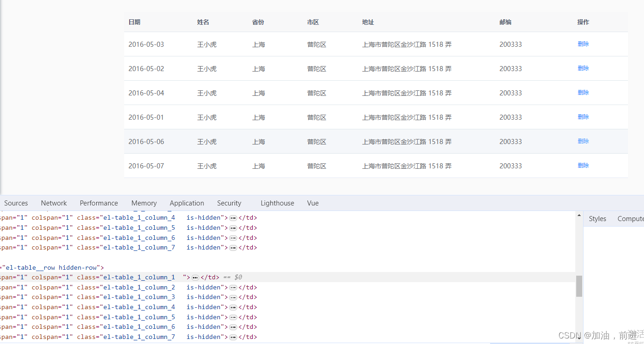
Task: Click the date cell 2016-05-04
Action: pyautogui.click(x=146, y=93)
